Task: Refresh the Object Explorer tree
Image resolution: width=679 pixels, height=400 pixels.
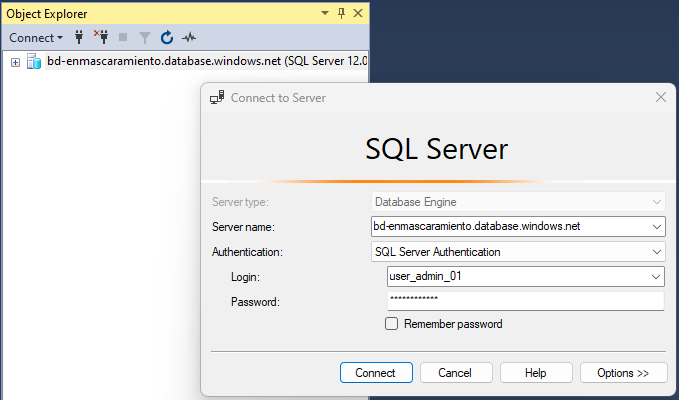Action: tap(167, 38)
